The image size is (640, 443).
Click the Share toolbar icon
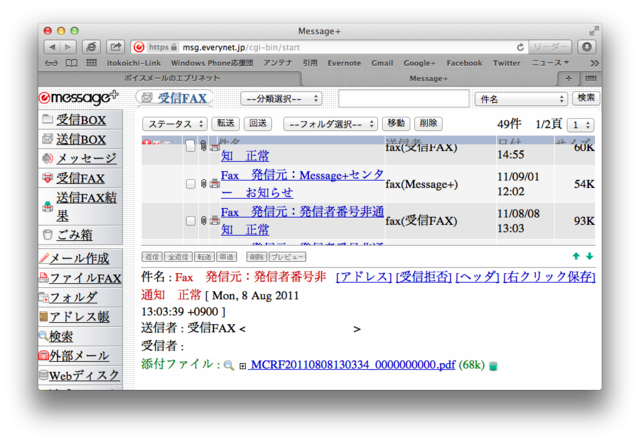coord(116,47)
